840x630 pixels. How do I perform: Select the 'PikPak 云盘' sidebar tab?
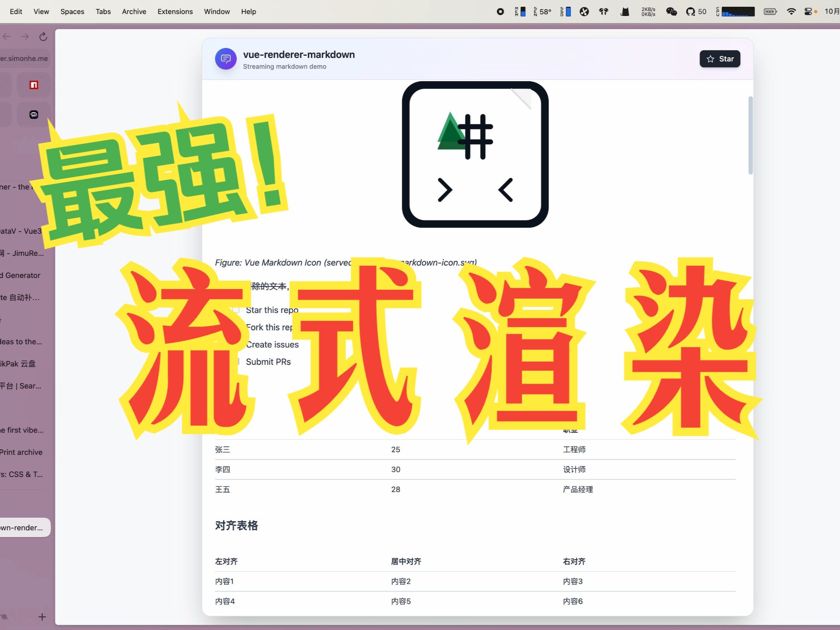click(18, 363)
